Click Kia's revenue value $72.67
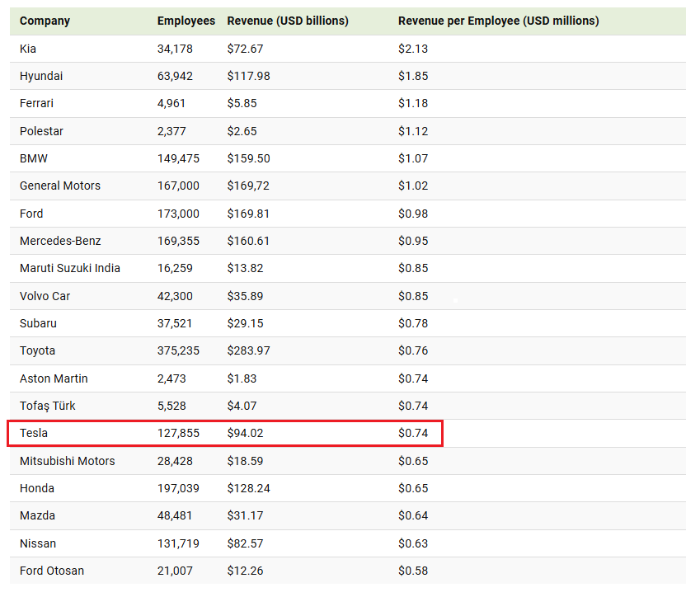 pyautogui.click(x=245, y=49)
